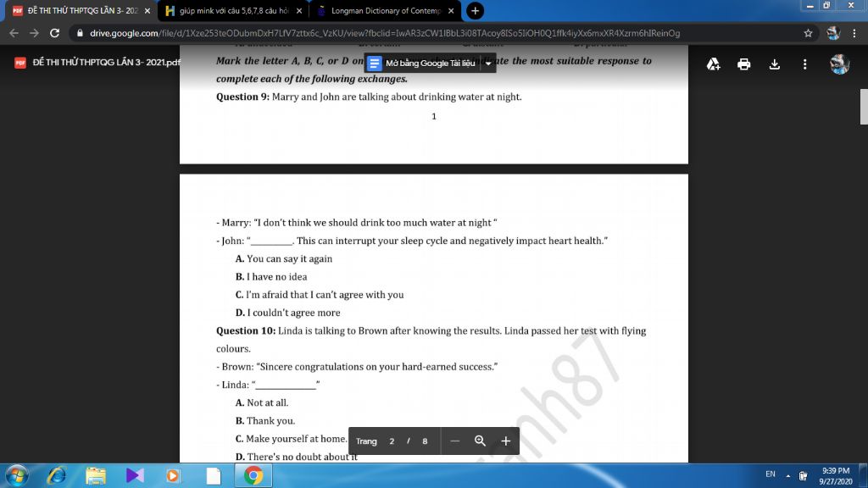Screen dimensions: 868x488
Task: Show hidden system tray icons
Action: [x=787, y=475]
